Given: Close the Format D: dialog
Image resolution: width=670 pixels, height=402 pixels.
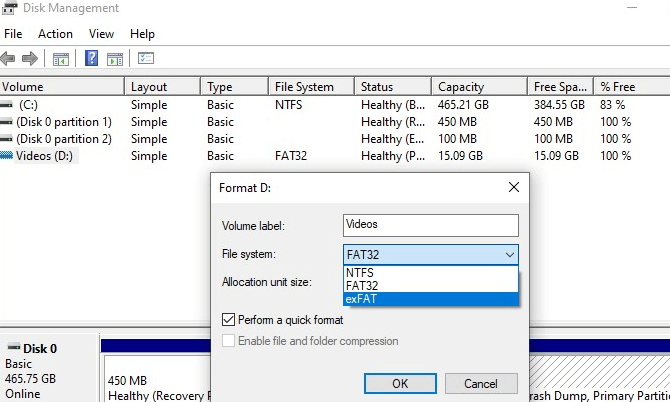Looking at the screenshot, I should pos(514,187).
